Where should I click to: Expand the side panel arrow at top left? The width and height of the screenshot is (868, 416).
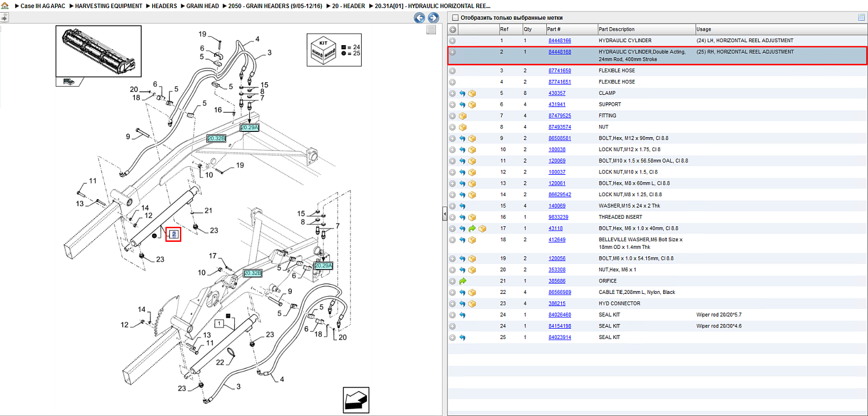4,18
